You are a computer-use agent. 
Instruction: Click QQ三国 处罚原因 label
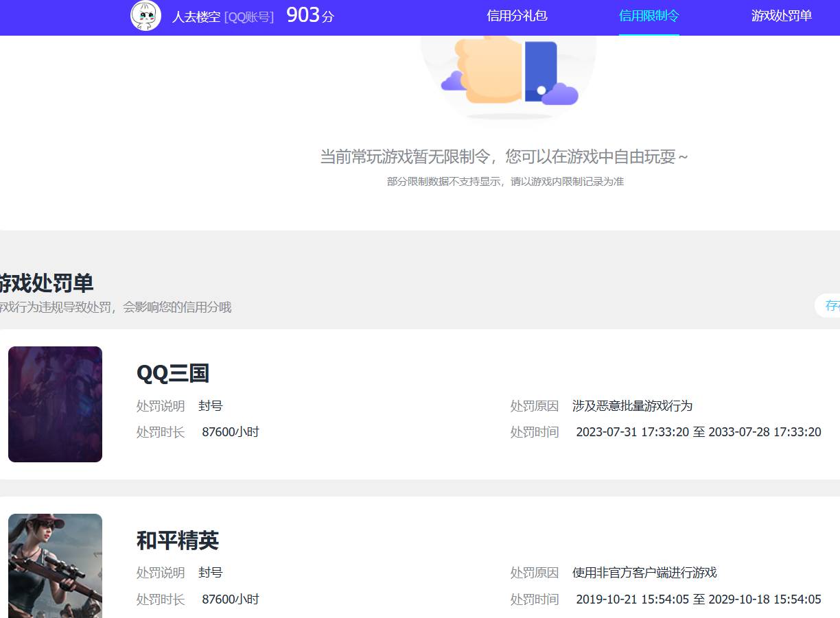535,406
